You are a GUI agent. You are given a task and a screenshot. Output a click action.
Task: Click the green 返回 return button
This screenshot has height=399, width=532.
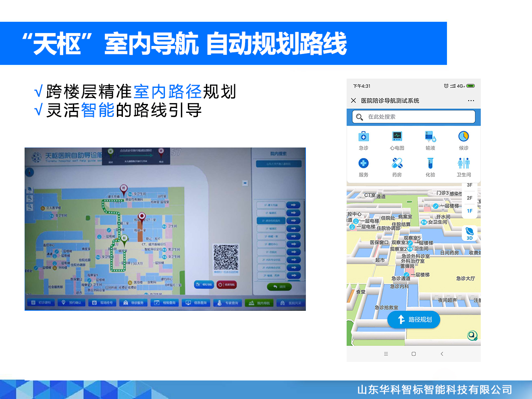click(x=278, y=287)
